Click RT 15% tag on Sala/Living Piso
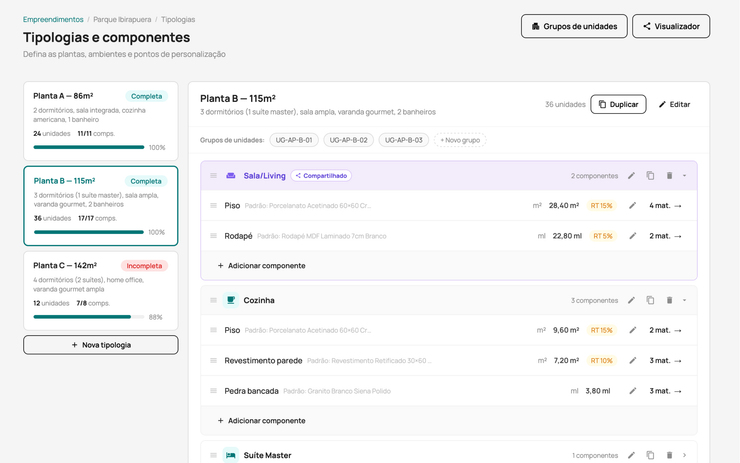 click(601, 206)
